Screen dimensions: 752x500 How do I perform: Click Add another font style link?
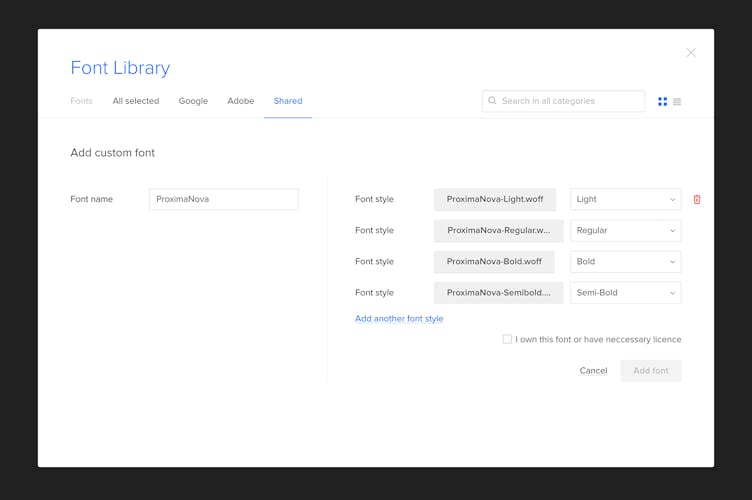[399, 319]
